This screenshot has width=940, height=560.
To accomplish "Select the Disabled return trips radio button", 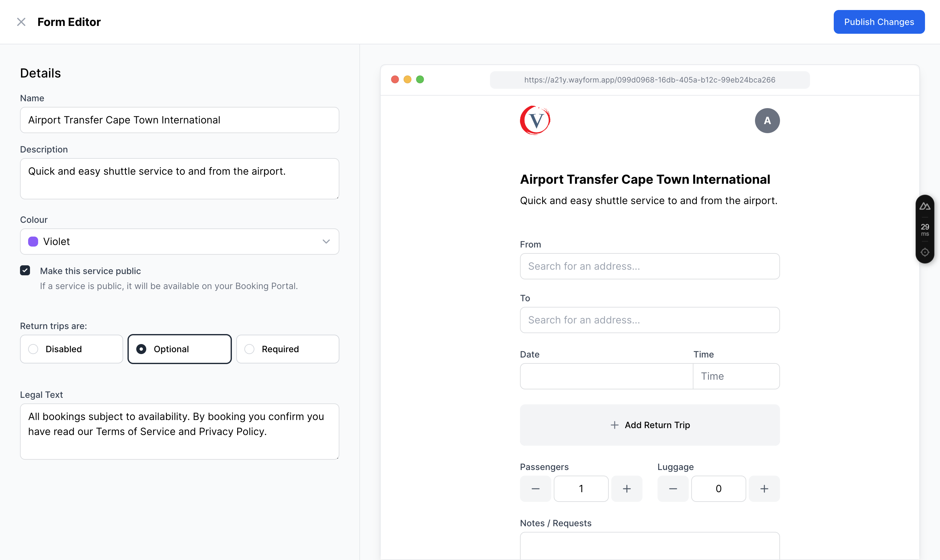I will coord(33,348).
